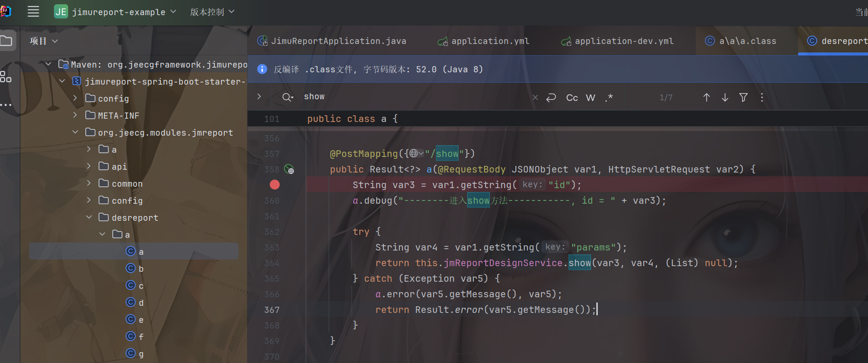Expand the META-INF folder

pos(75,115)
